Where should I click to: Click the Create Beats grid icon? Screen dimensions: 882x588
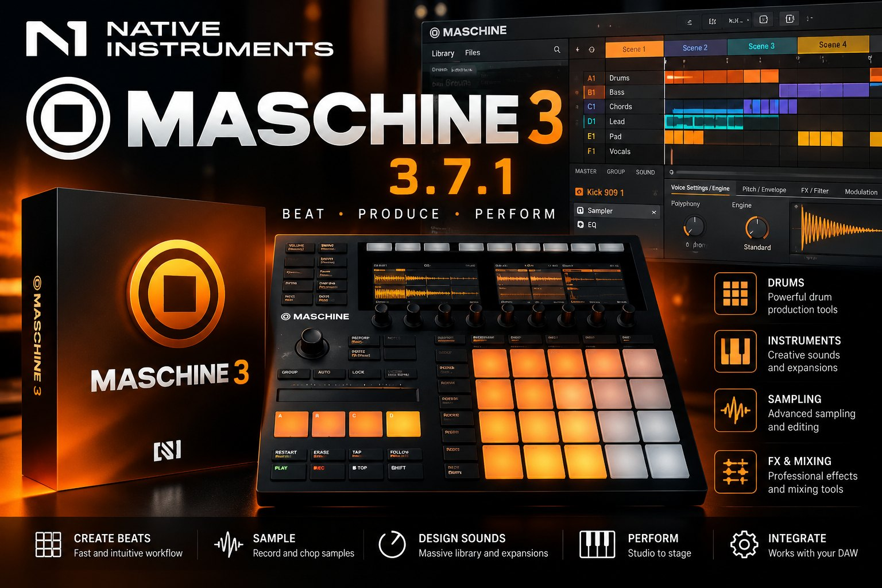tap(48, 544)
